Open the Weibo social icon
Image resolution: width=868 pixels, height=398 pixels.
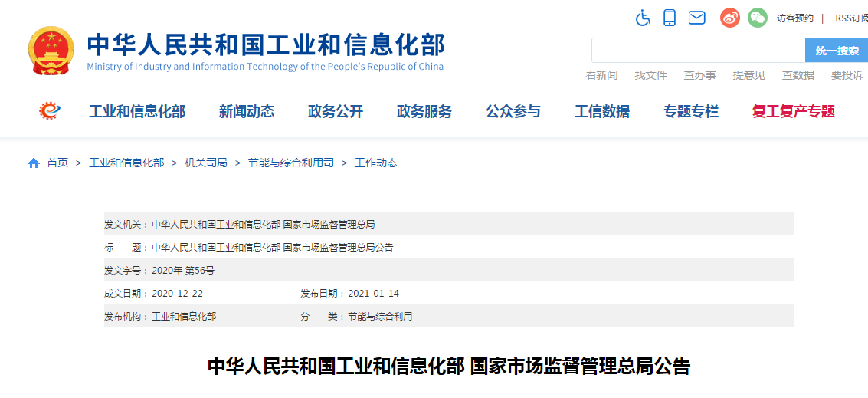pos(729,18)
